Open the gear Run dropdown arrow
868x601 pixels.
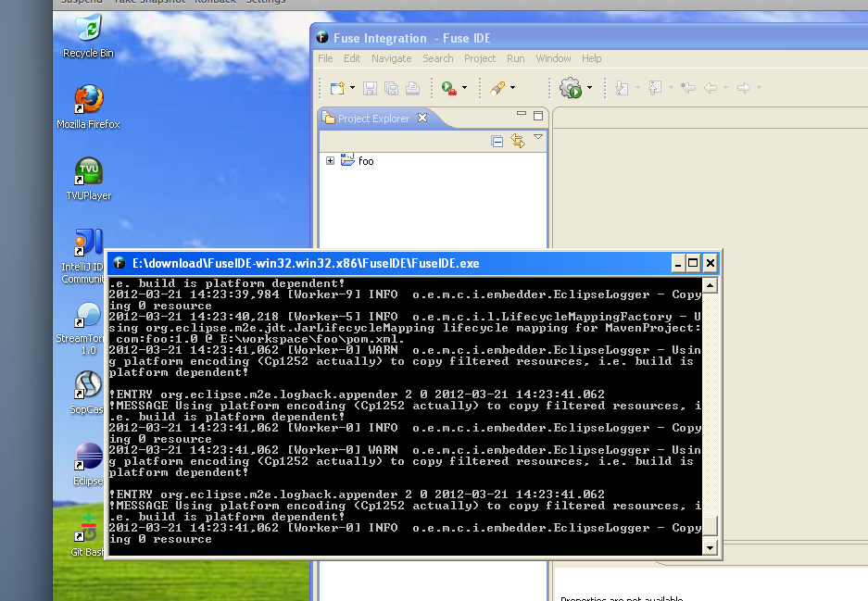click(589, 87)
